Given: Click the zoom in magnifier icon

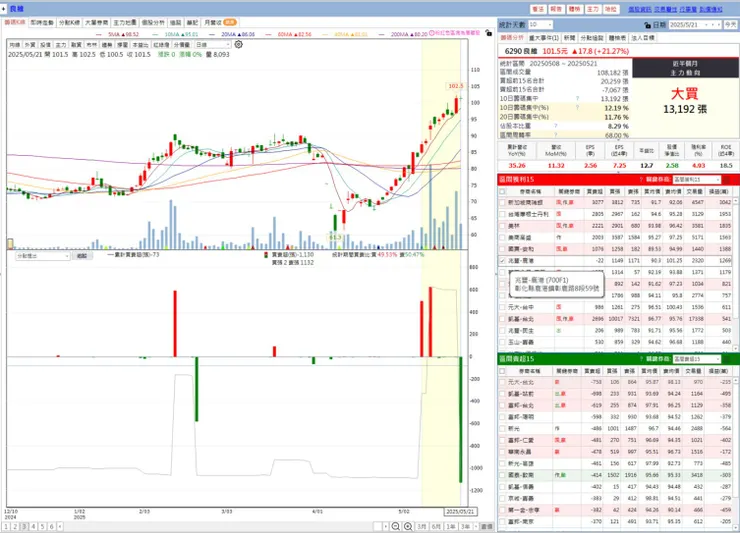Looking at the screenshot, I should [x=408, y=526].
